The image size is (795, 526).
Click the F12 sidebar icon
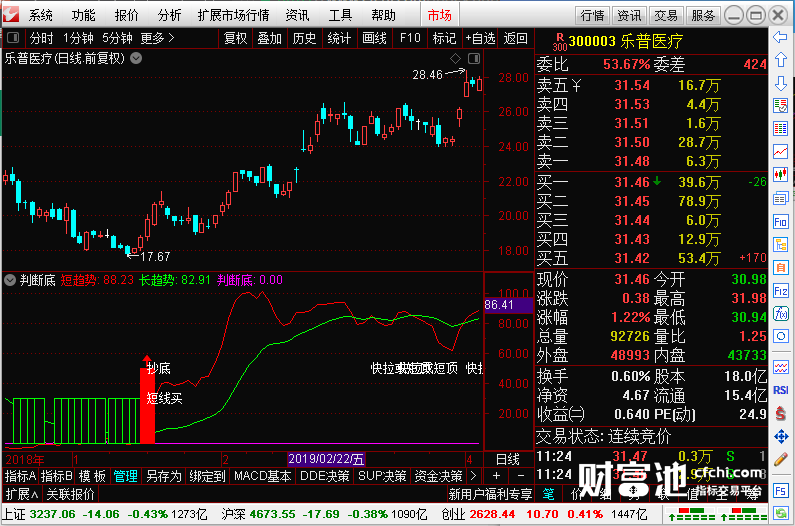click(780, 291)
